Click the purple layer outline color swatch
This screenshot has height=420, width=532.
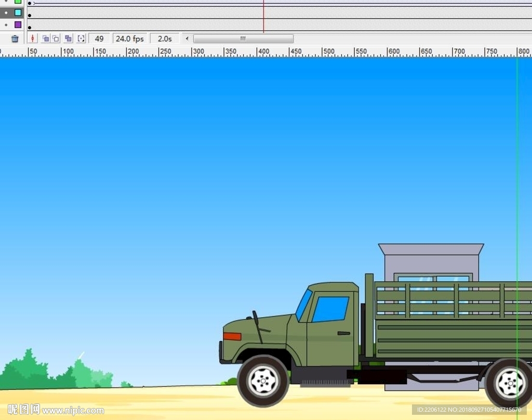click(18, 24)
